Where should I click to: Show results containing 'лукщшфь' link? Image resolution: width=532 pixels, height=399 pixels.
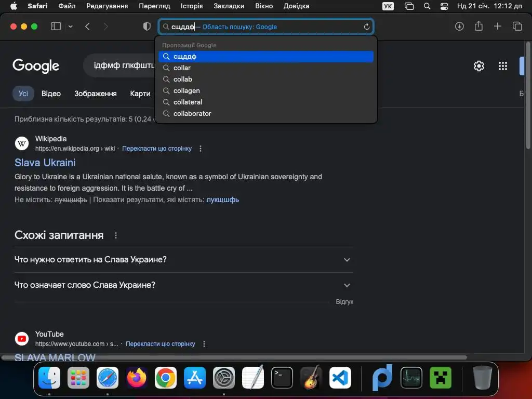tap(222, 200)
